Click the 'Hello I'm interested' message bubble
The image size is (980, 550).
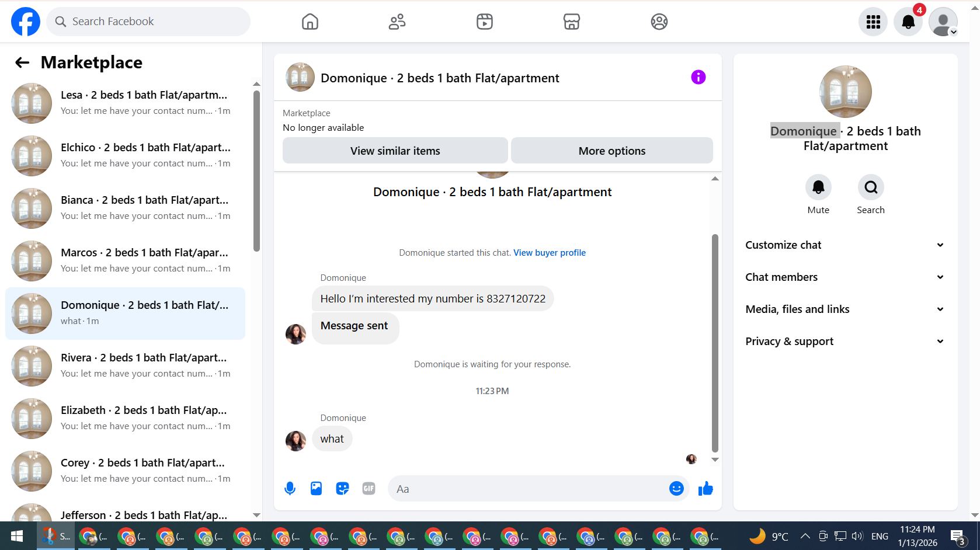click(x=433, y=299)
